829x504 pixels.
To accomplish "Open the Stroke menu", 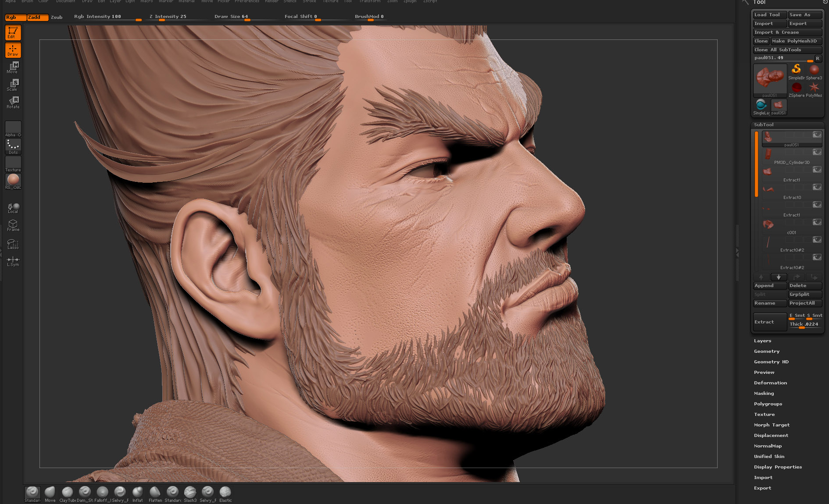I will pos(309,1).
